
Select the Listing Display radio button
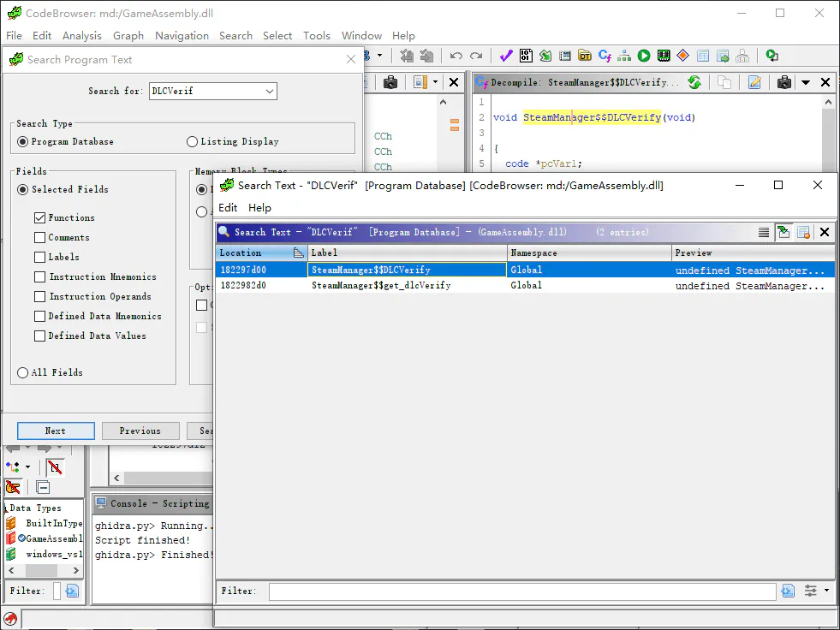tap(193, 141)
